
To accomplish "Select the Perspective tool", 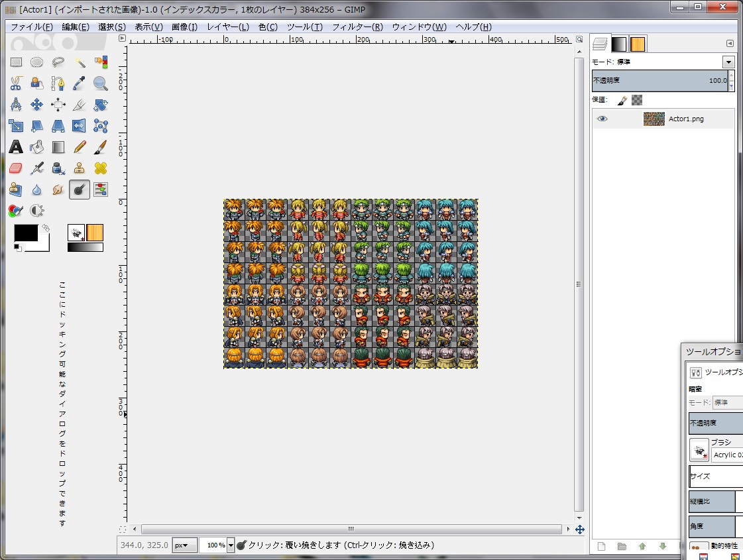I will (58, 126).
